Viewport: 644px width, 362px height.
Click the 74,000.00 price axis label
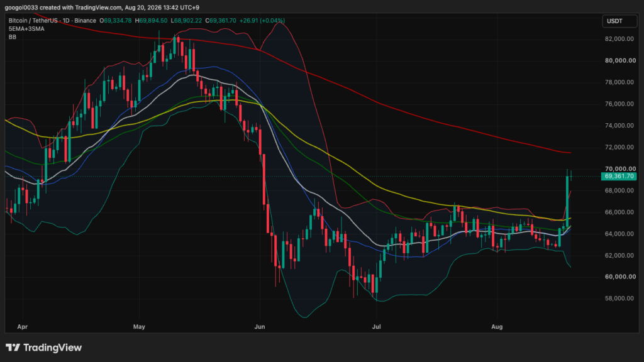pyautogui.click(x=619, y=126)
